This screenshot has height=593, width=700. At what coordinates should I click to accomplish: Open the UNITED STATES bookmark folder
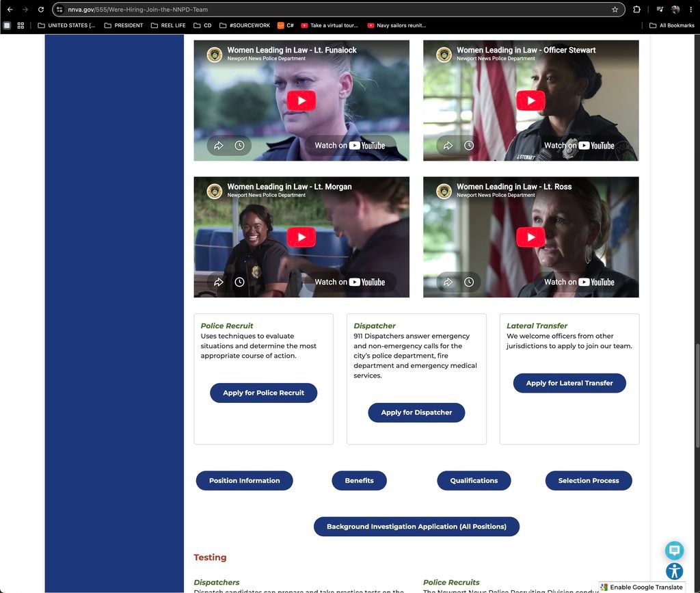click(x=66, y=25)
